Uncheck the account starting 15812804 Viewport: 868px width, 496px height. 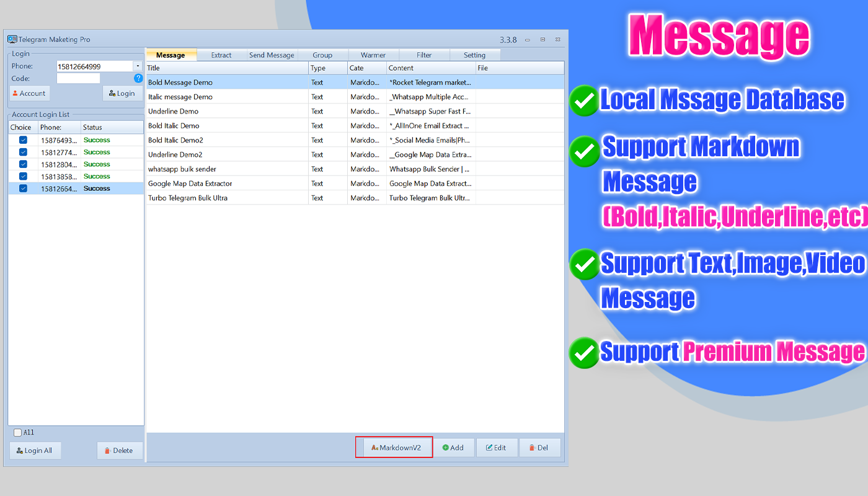(x=23, y=164)
